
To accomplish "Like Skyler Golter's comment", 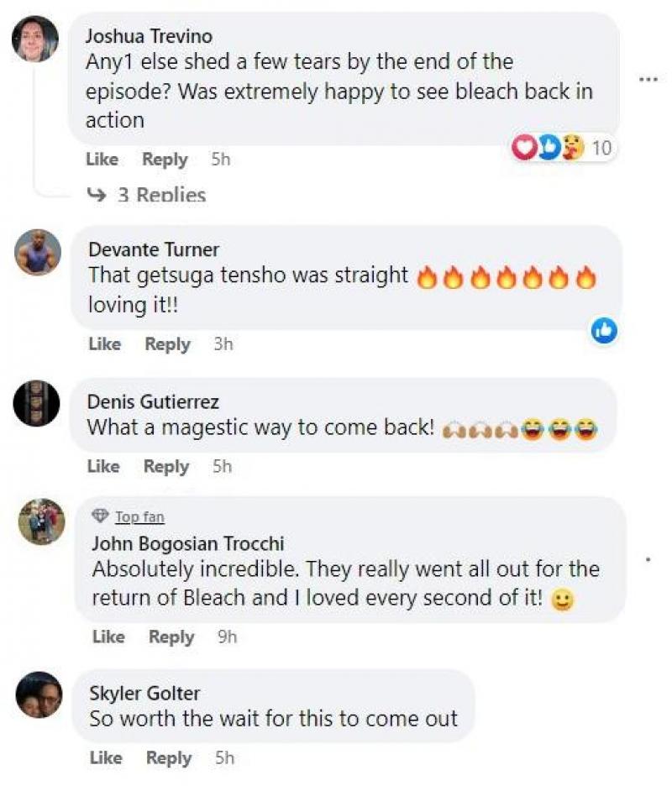I will tap(105, 757).
